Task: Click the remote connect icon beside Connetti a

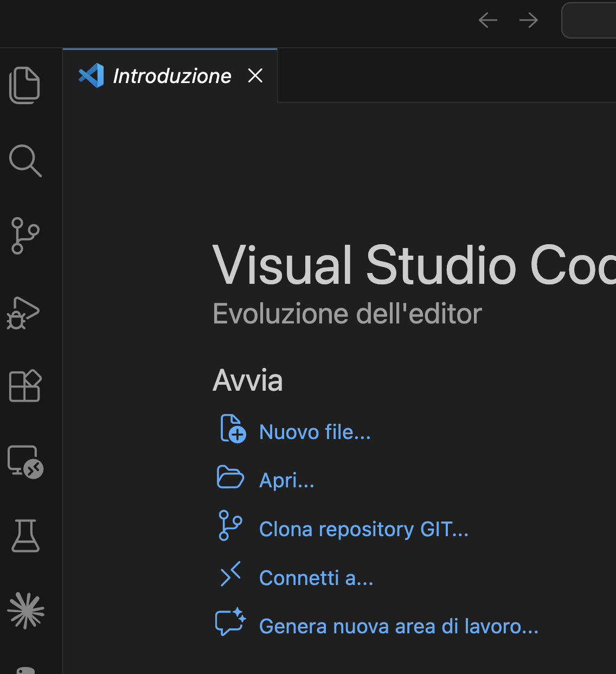Action: pyautogui.click(x=231, y=574)
